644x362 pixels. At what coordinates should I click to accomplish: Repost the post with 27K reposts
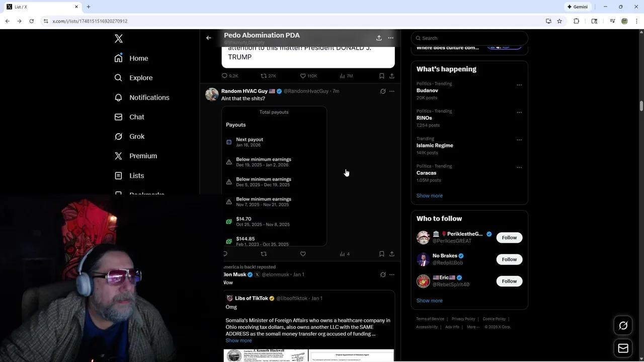click(268, 76)
